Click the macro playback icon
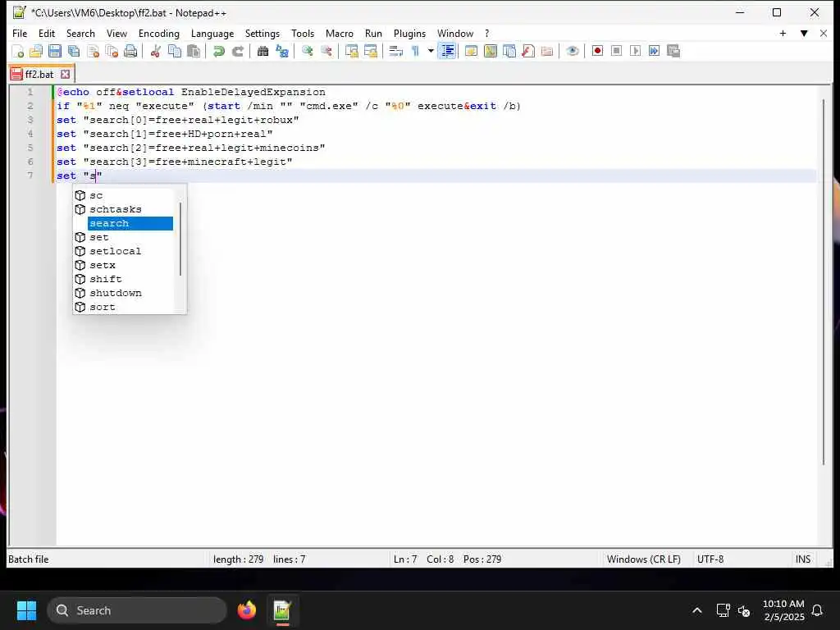Image resolution: width=840 pixels, height=630 pixels. pos(636,52)
